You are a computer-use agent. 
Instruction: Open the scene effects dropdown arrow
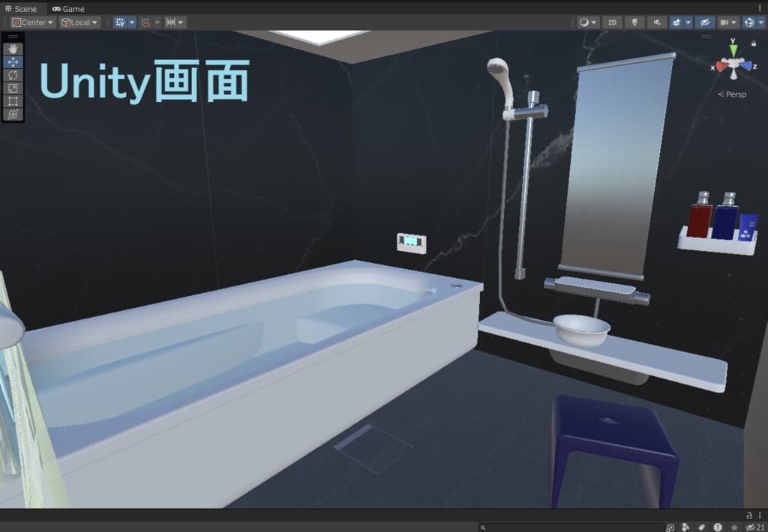688,22
